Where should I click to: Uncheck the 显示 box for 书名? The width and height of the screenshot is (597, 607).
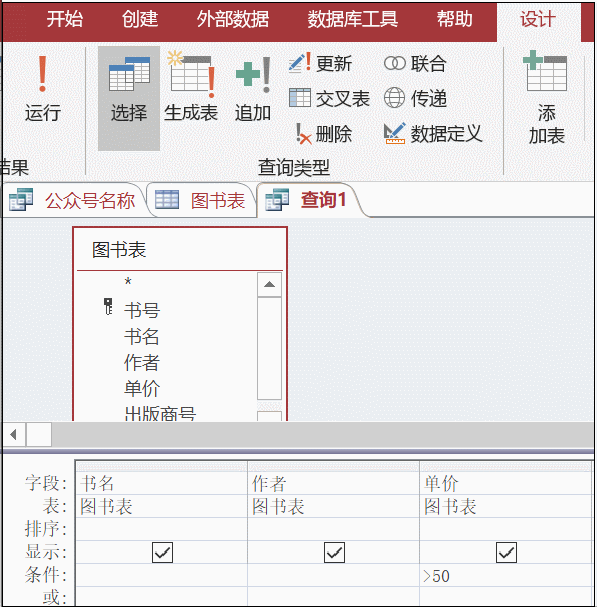pyautogui.click(x=162, y=552)
